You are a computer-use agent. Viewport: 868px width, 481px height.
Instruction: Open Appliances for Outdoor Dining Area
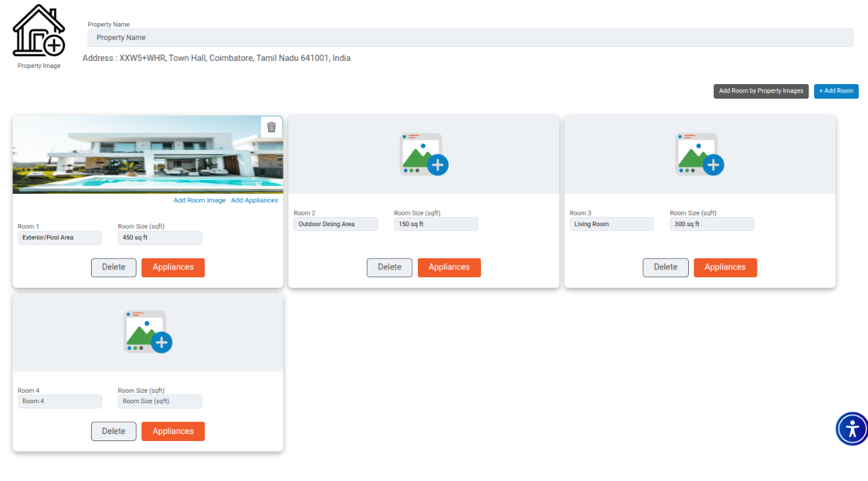pyautogui.click(x=449, y=267)
